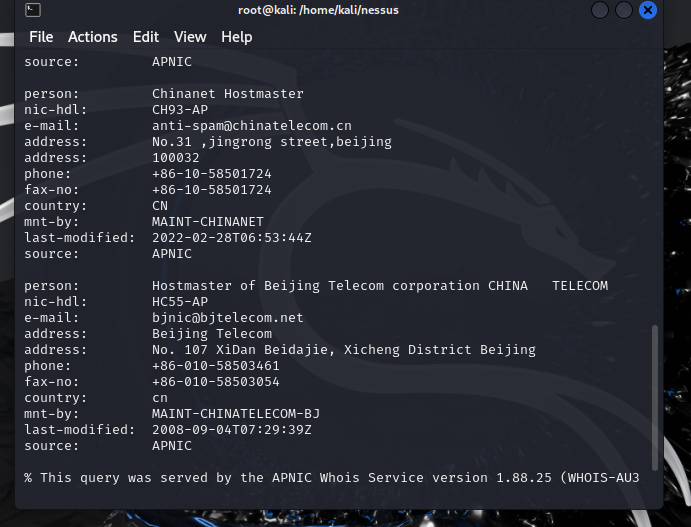Click the MAINT-CHINATELECOM-BJ maintainer text
Viewport: 691px width, 527px height.
236,414
